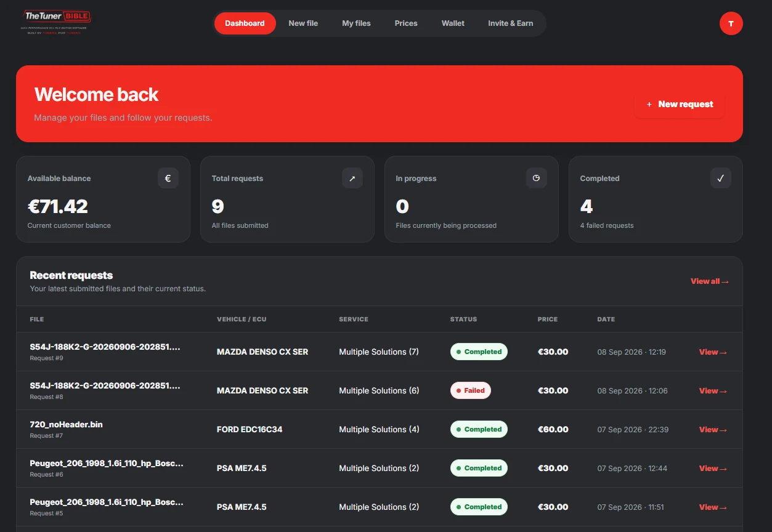Click the VEHICLE / ECU column header
This screenshot has width=772, height=532.
pos(242,320)
